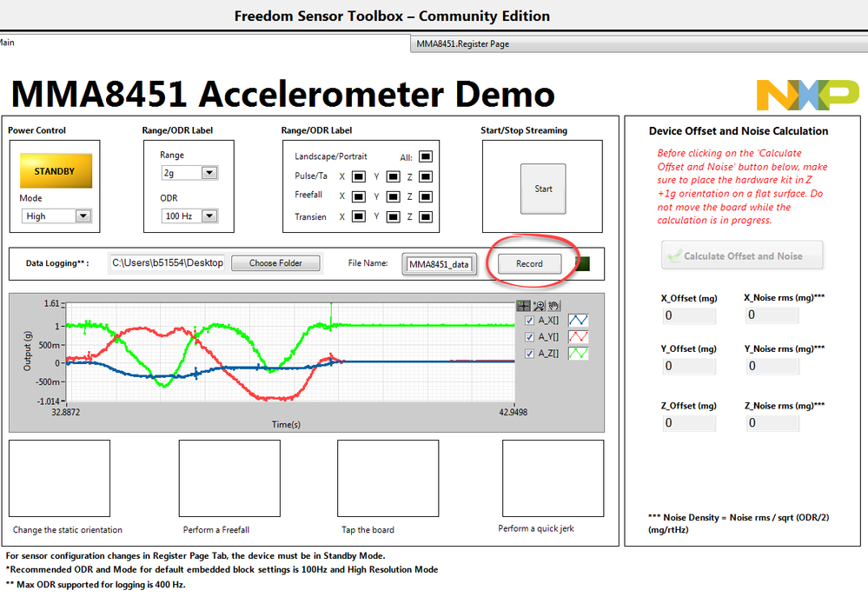Click the recording status LED indicator
This screenshot has width=868, height=597.
[x=583, y=263]
